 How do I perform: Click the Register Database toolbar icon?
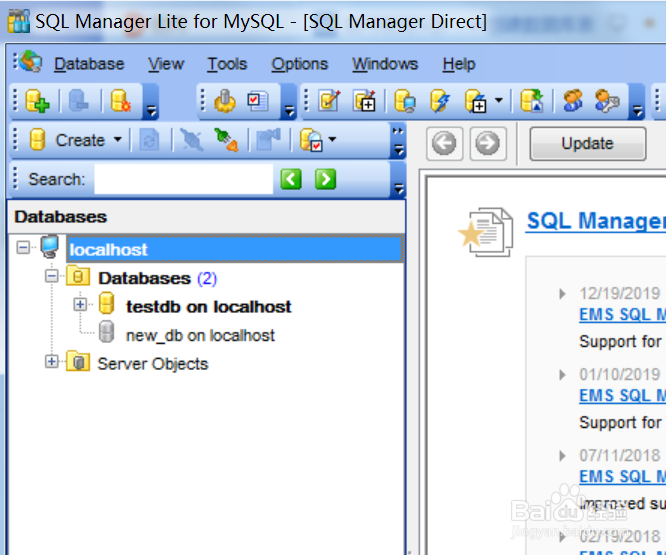[37, 101]
